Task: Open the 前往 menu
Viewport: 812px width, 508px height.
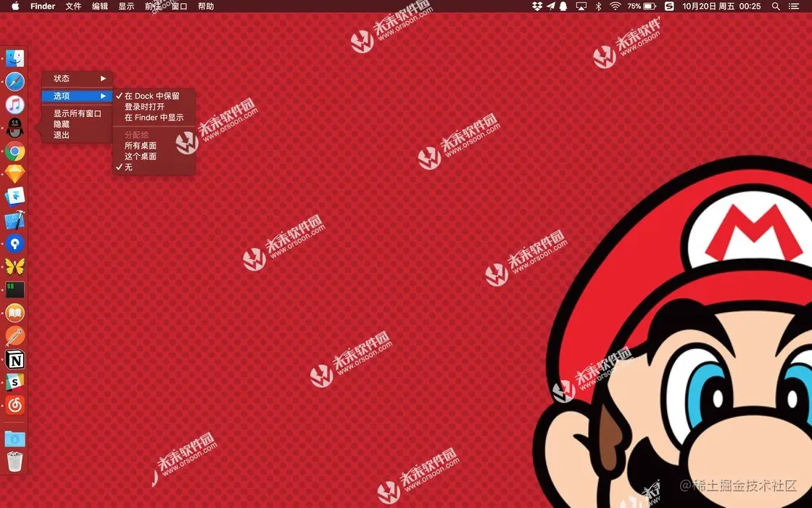Action: [153, 7]
